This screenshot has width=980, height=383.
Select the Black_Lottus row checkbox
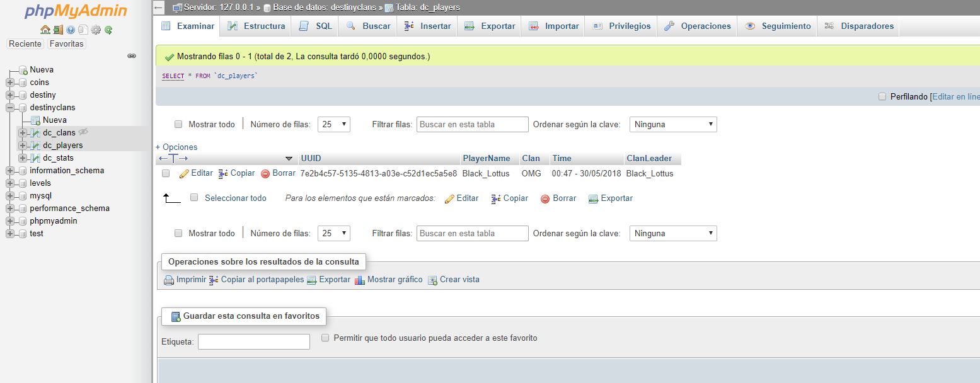[x=166, y=173]
